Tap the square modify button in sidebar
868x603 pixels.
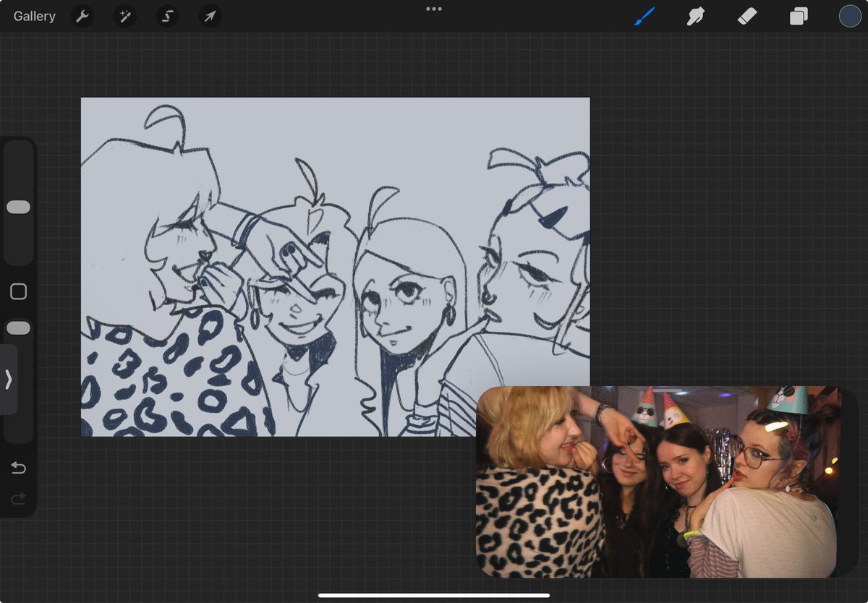coord(18,291)
